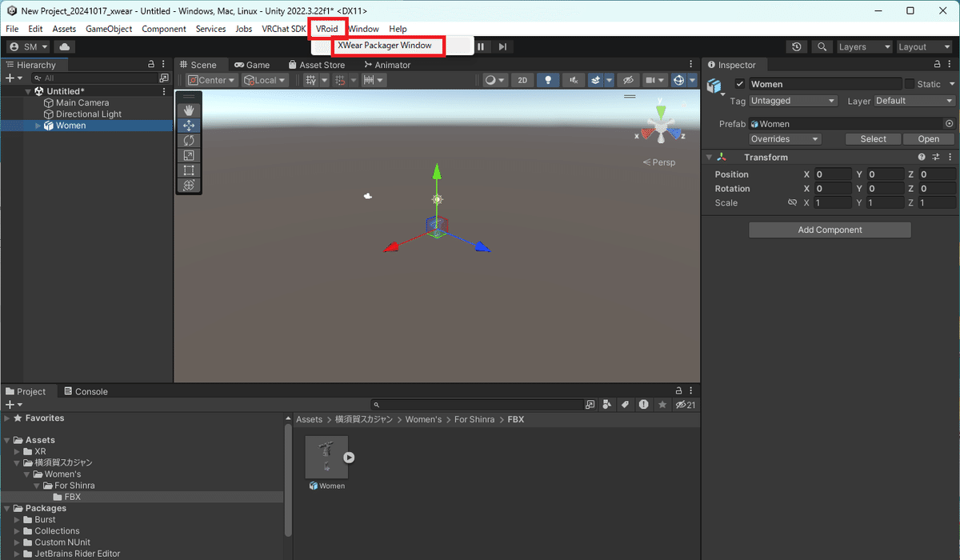Check the Static checkbox
960x560 pixels.
coord(910,84)
